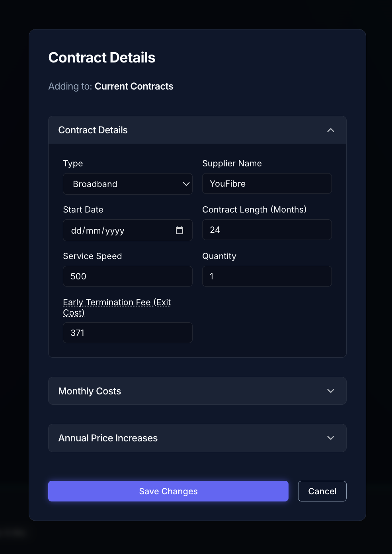Select the exit cost field showing 371

pyautogui.click(x=127, y=333)
